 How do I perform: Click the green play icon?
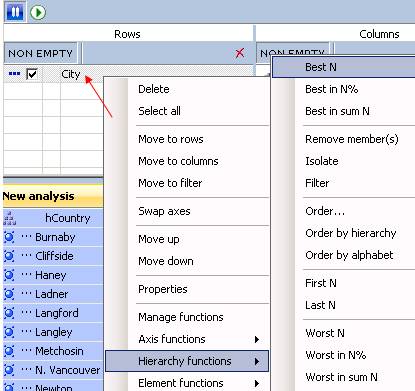[38, 12]
